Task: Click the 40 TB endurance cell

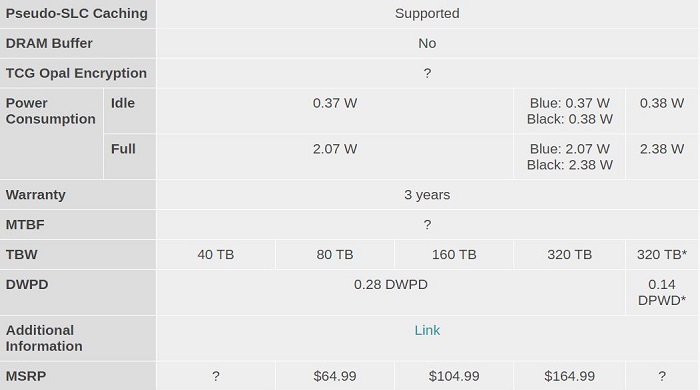Action: (216, 255)
